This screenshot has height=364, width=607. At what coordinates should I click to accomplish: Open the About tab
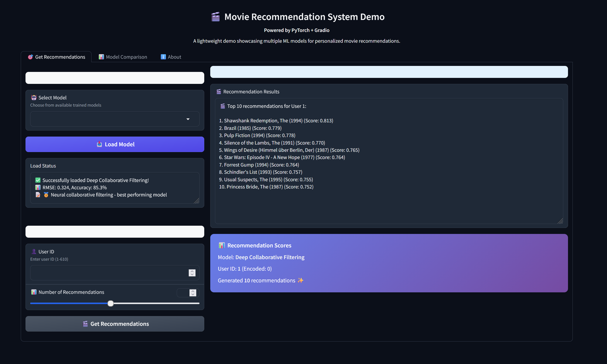click(x=171, y=57)
